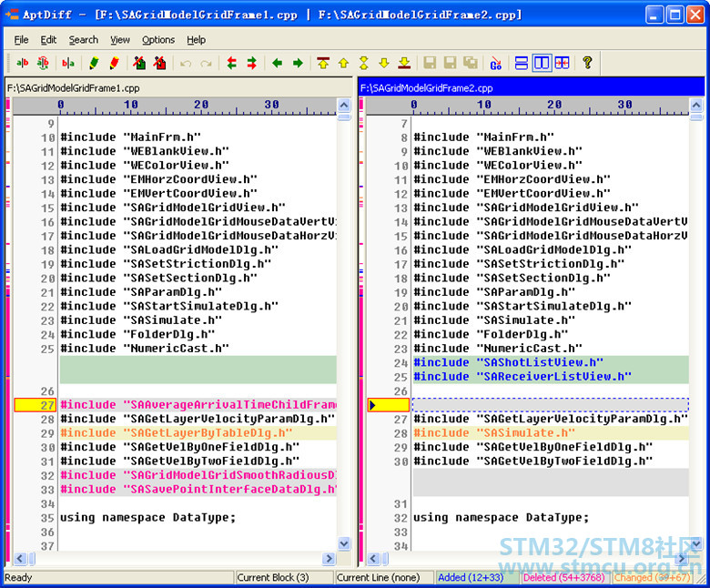Click the crossed-out red house icon
This screenshot has width=710, height=588.
(x=160, y=63)
